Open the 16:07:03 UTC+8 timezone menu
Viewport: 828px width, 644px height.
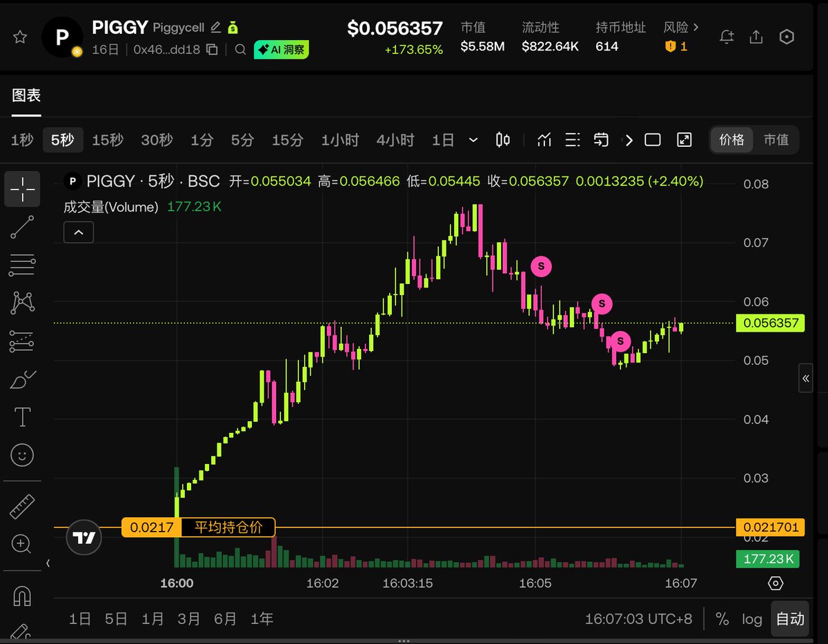[638, 618]
